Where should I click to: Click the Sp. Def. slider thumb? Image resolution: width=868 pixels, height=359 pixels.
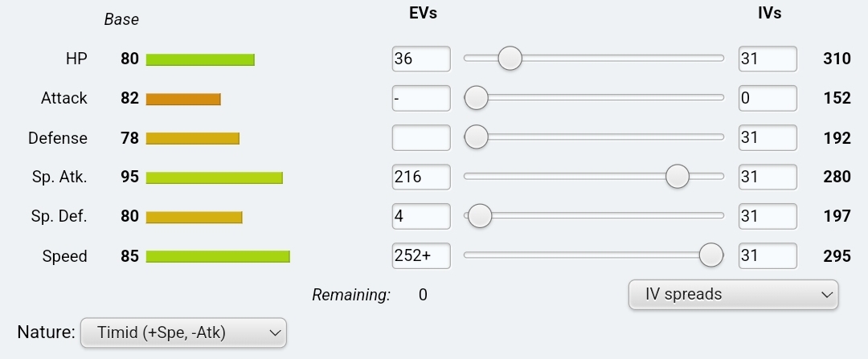[480, 215]
